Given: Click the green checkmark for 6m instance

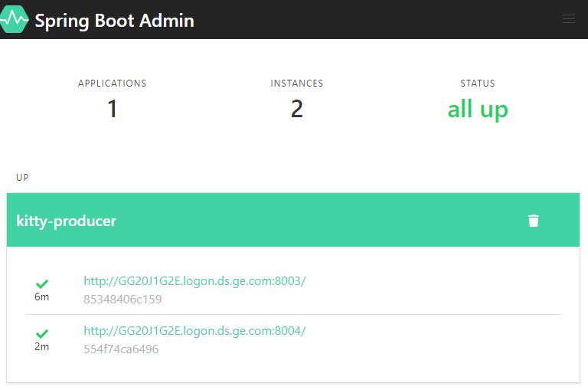Looking at the screenshot, I should coord(42,283).
